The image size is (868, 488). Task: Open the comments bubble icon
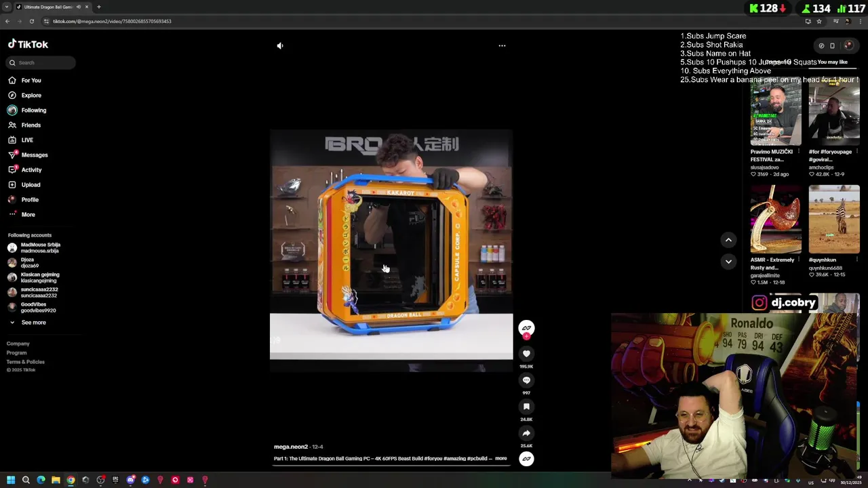click(526, 380)
